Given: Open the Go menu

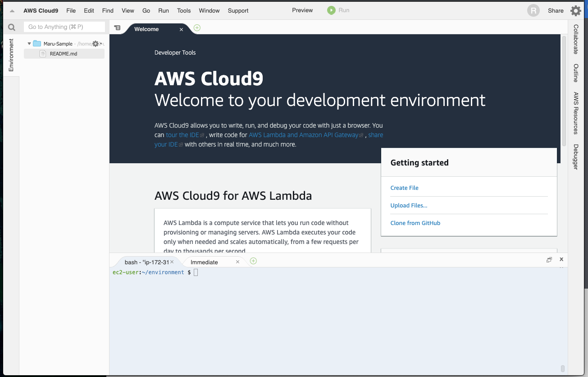Looking at the screenshot, I should coord(146,10).
